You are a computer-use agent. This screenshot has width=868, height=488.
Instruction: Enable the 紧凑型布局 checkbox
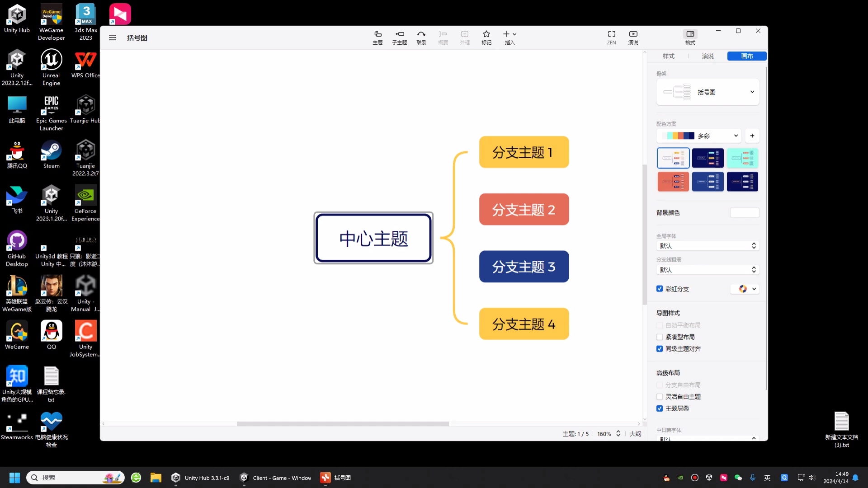pos(660,337)
